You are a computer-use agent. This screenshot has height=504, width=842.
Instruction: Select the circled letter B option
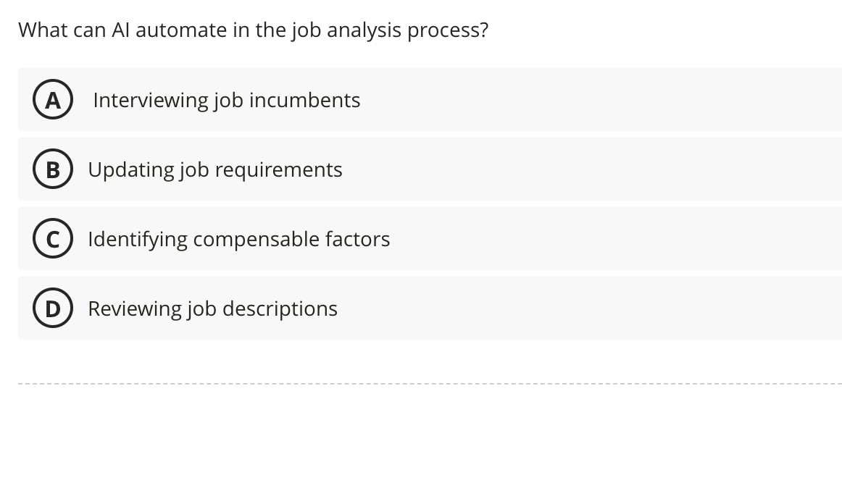[52, 169]
